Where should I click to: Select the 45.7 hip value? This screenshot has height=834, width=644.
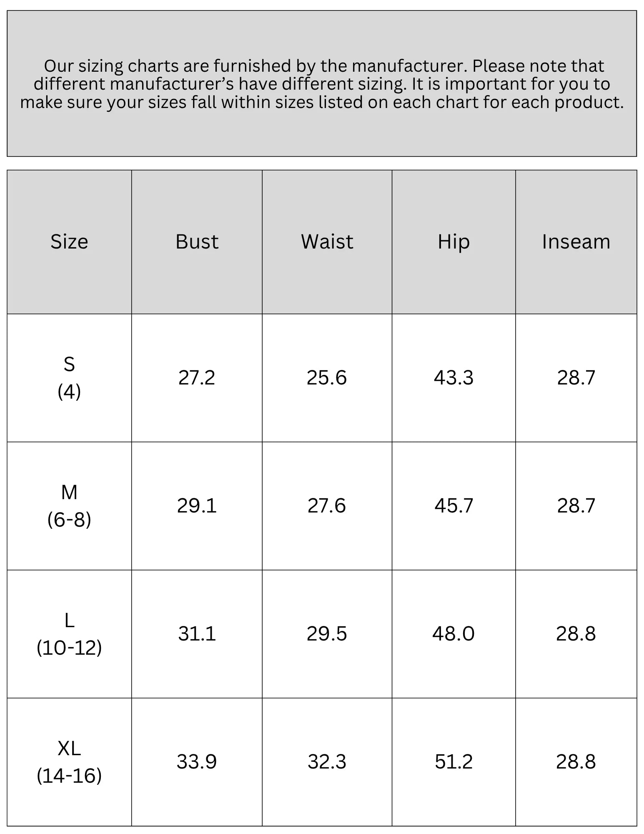(454, 506)
